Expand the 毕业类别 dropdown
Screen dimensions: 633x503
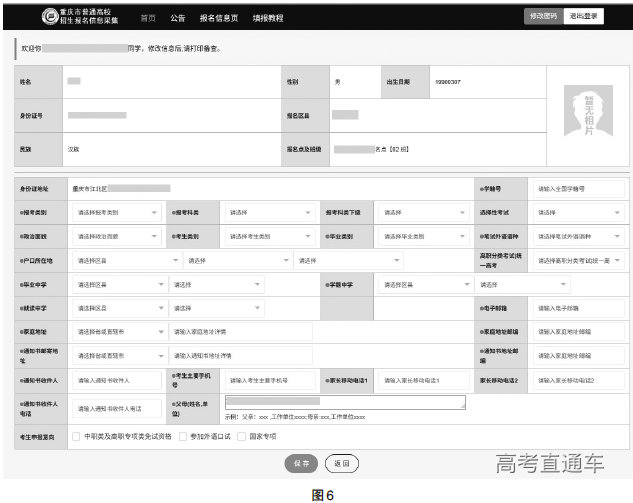click(x=424, y=237)
